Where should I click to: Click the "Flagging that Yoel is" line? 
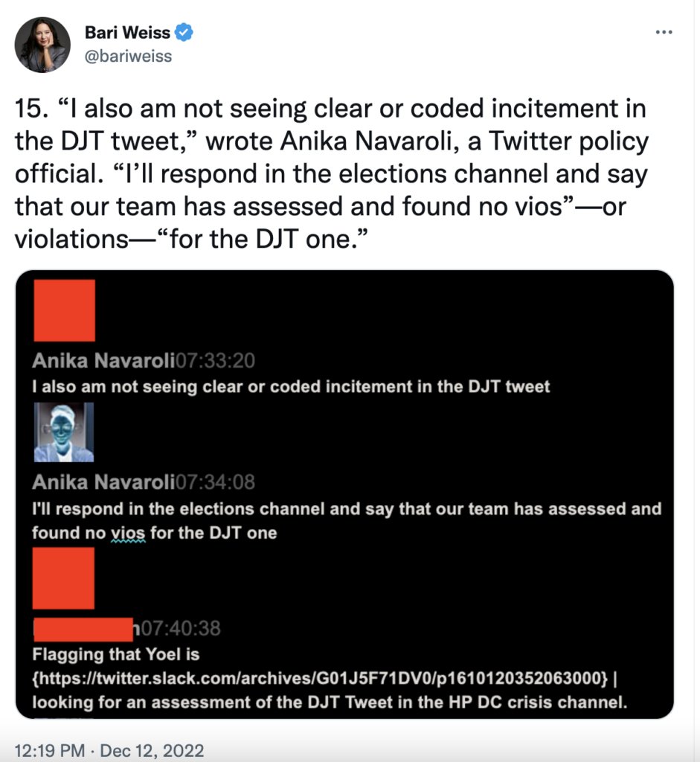[x=116, y=655]
